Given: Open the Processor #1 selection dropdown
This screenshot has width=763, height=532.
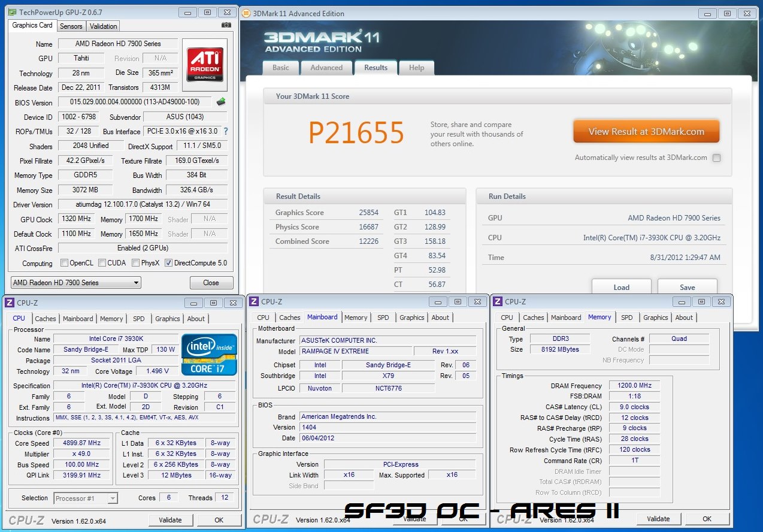Looking at the screenshot, I should tap(86, 498).
